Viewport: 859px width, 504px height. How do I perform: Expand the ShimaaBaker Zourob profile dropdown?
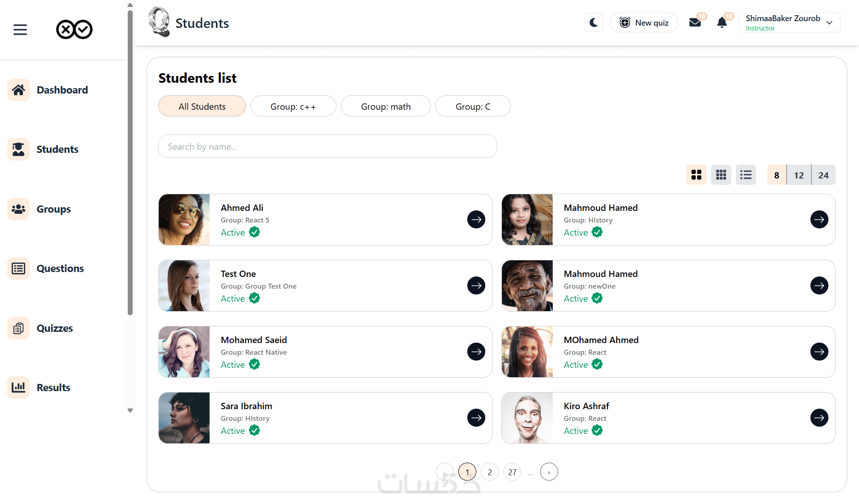829,22
